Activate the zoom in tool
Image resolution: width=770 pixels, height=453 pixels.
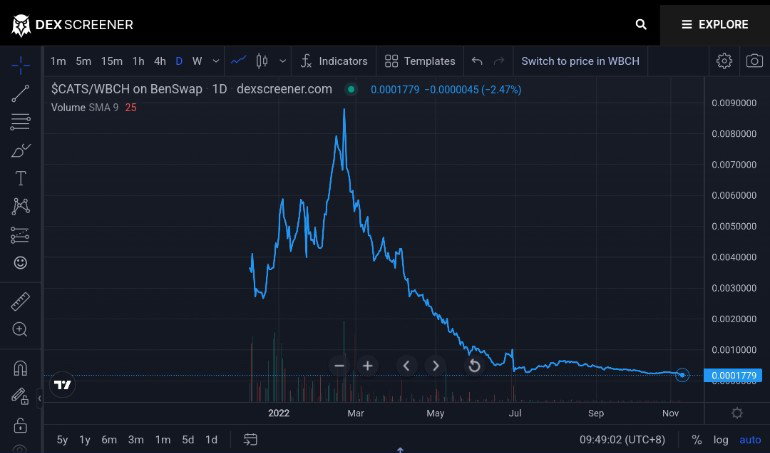(20, 329)
